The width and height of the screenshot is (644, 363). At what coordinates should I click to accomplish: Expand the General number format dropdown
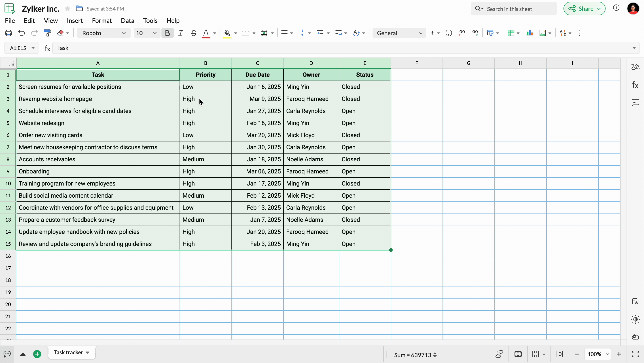[x=399, y=33]
